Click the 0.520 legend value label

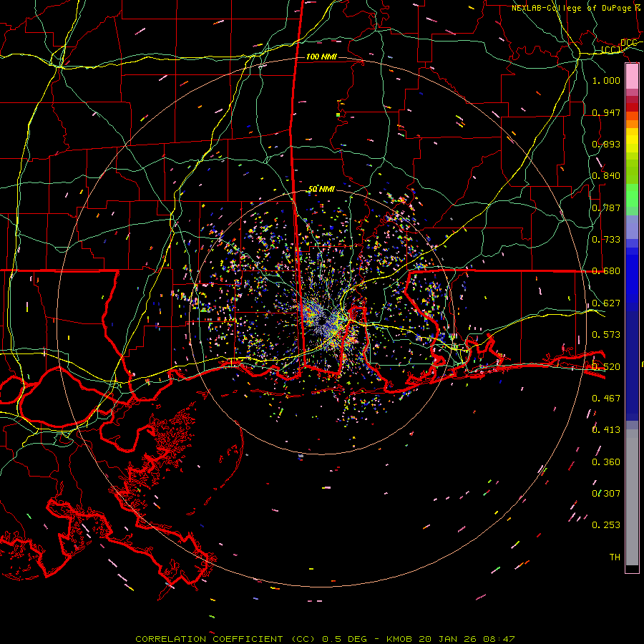(x=606, y=367)
